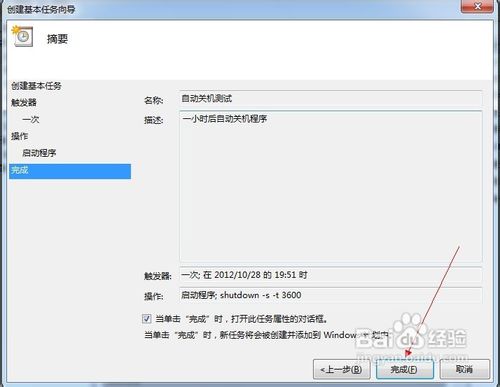The height and width of the screenshot is (387, 500).
Task: Select the 一次 trigger sub-step
Action: click(x=31, y=119)
